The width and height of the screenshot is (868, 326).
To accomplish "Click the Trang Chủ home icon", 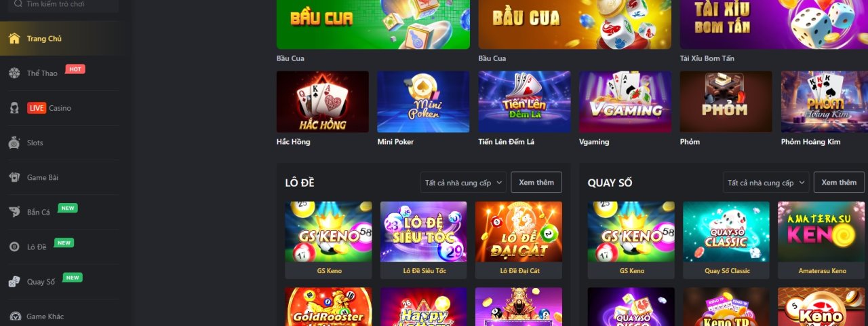I will coord(14,38).
